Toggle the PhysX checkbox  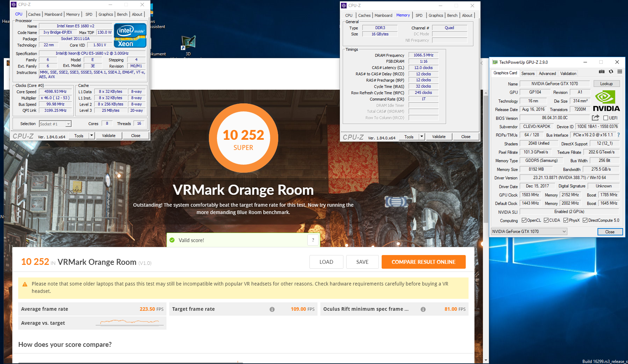tap(566, 220)
